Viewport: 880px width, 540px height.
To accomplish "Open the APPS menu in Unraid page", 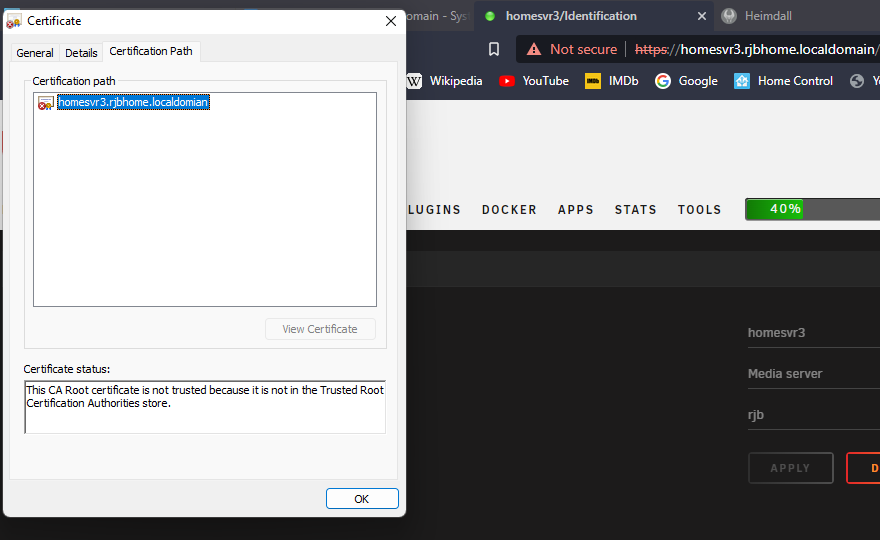I will (576, 209).
